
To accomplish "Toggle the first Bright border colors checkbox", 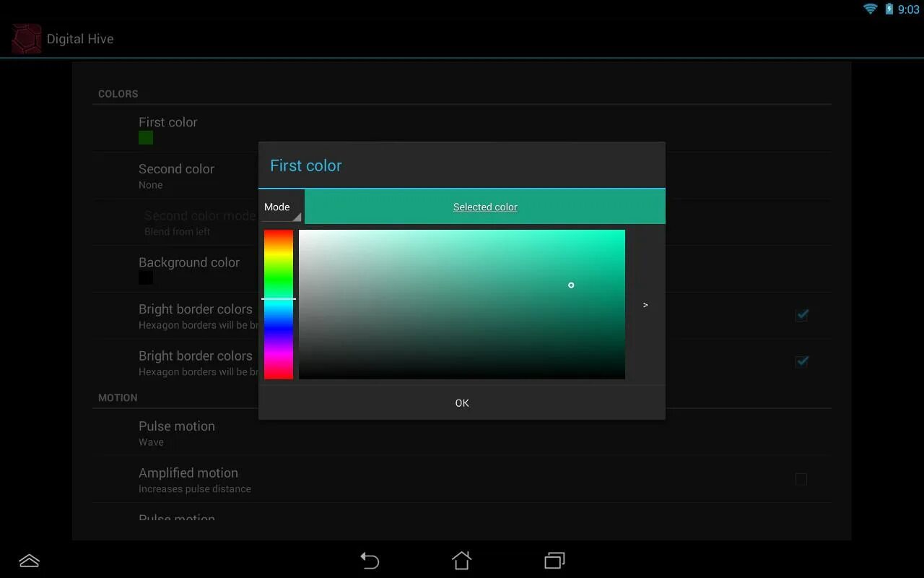I will point(801,315).
